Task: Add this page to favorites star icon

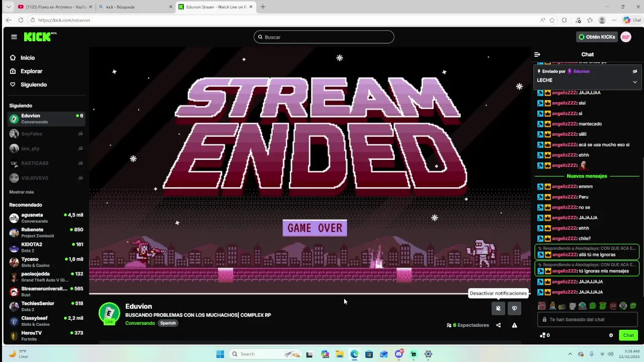Action: tap(552, 20)
